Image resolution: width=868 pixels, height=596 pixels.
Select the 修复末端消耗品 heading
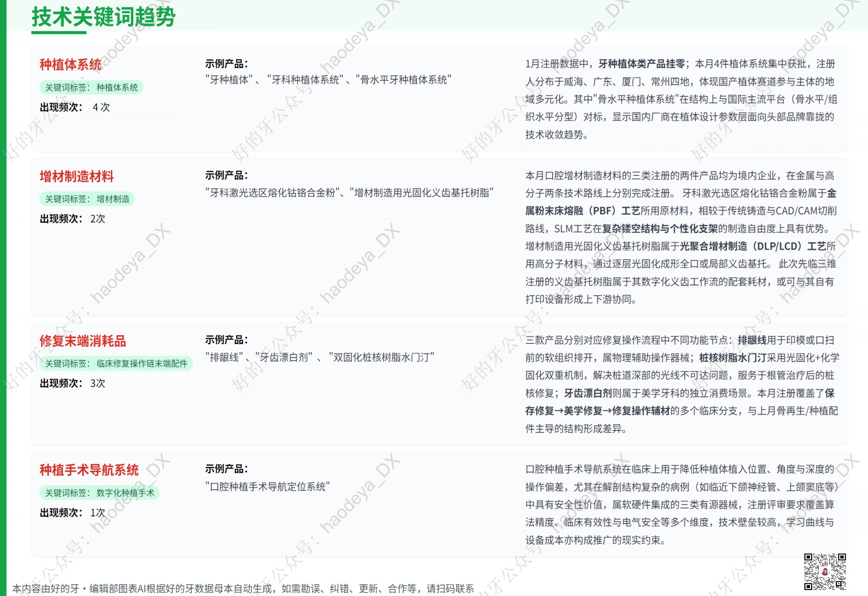[83, 341]
